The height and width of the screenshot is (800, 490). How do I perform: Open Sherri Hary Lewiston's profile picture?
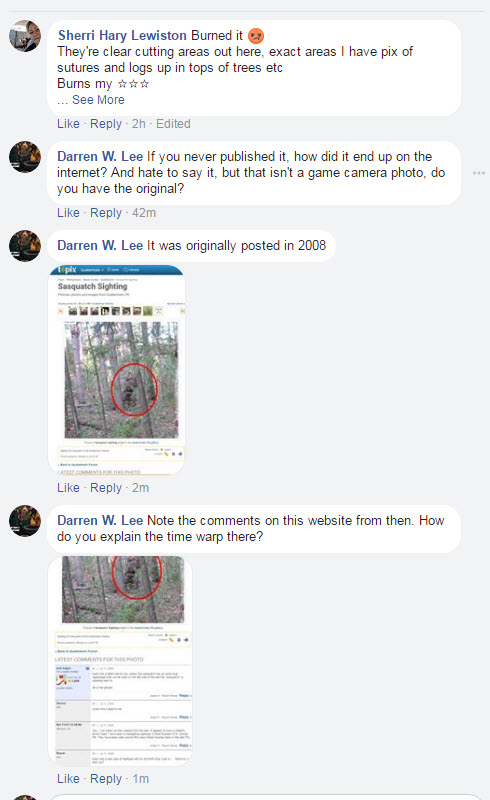tap(24, 36)
